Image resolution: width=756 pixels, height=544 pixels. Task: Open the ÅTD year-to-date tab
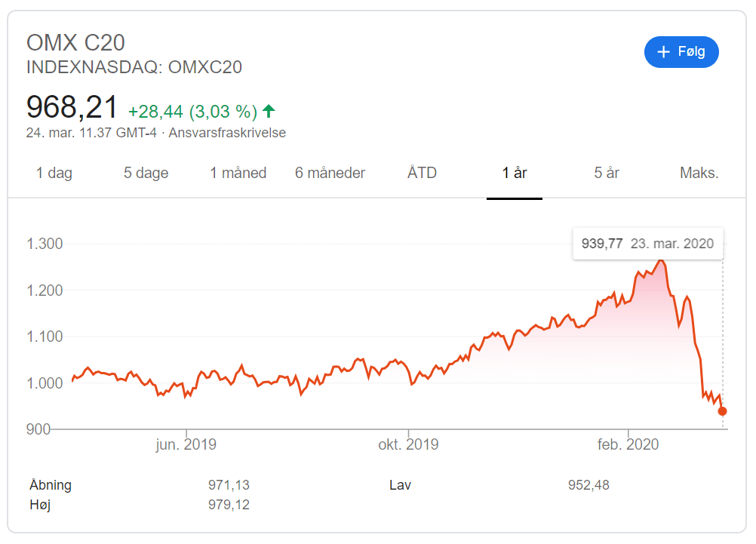click(422, 173)
